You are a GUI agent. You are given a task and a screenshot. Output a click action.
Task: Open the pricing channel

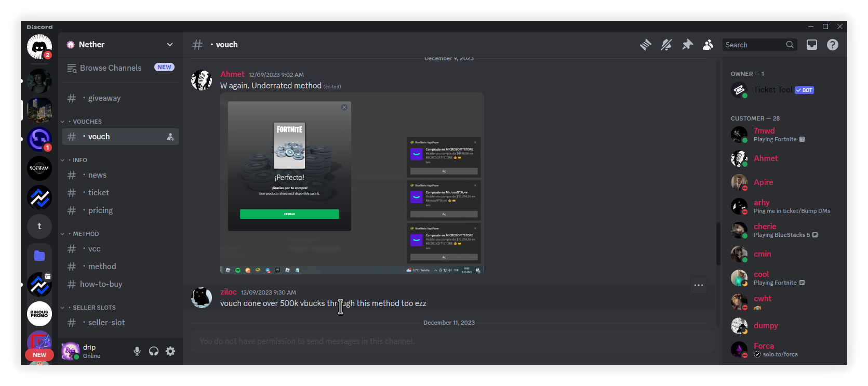click(121, 210)
